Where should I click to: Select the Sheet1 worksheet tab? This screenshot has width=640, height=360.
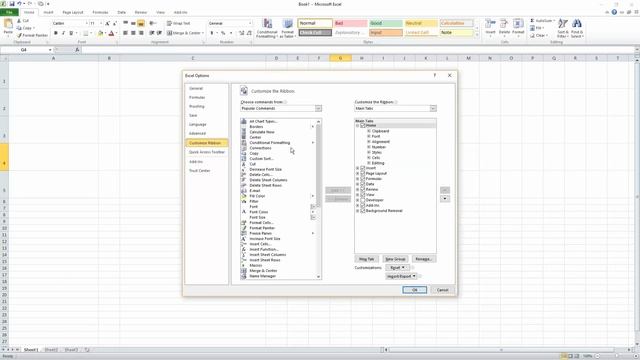pyautogui.click(x=31, y=350)
